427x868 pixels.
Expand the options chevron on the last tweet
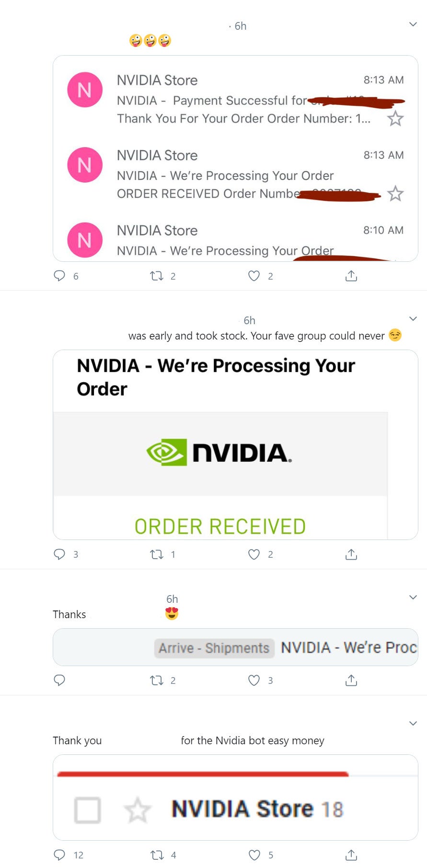coord(413,724)
